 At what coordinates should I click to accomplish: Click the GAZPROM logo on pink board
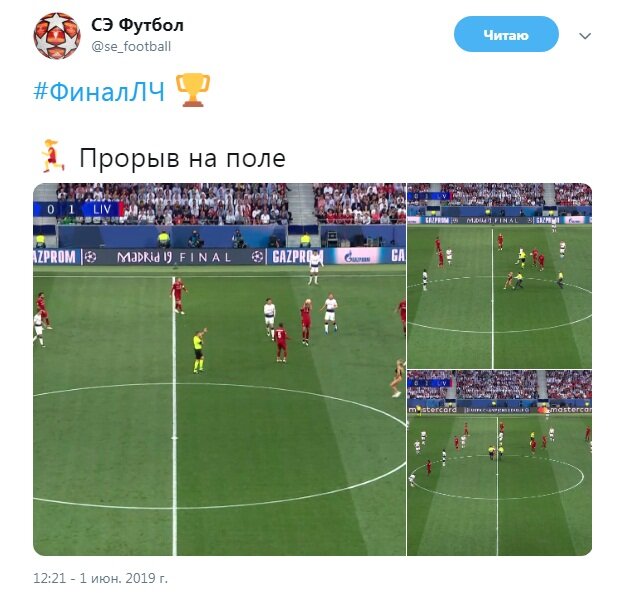[x=357, y=257]
